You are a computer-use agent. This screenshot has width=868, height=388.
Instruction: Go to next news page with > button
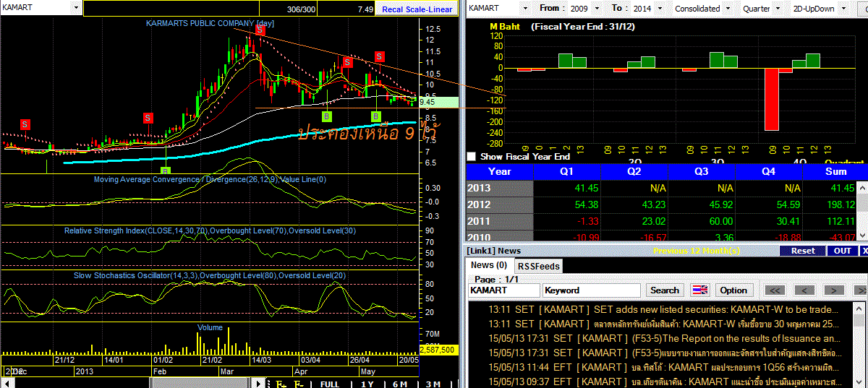(834, 290)
